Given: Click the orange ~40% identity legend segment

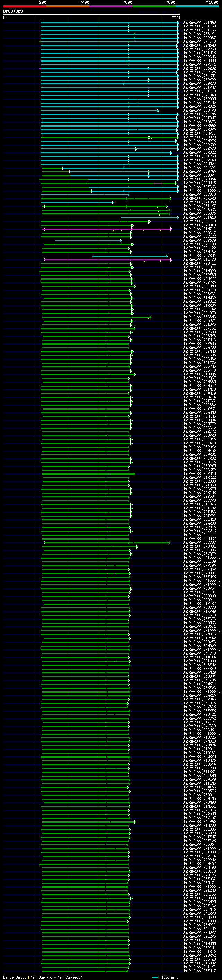Looking at the screenshot, I should click(68, 6).
